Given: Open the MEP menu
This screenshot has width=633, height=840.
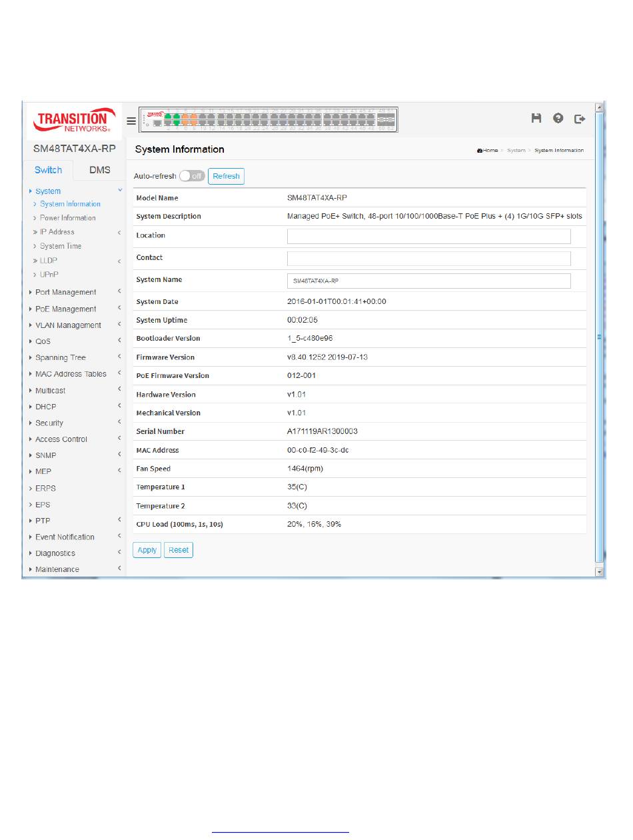Looking at the screenshot, I should coord(43,471).
